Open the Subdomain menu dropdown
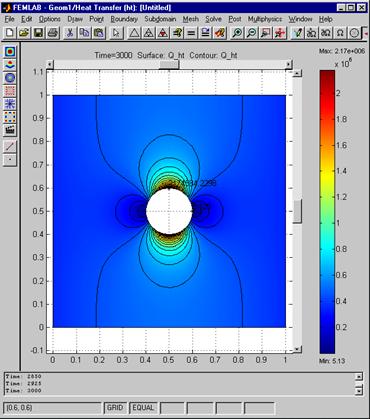This screenshot has height=419, width=370. click(160, 19)
